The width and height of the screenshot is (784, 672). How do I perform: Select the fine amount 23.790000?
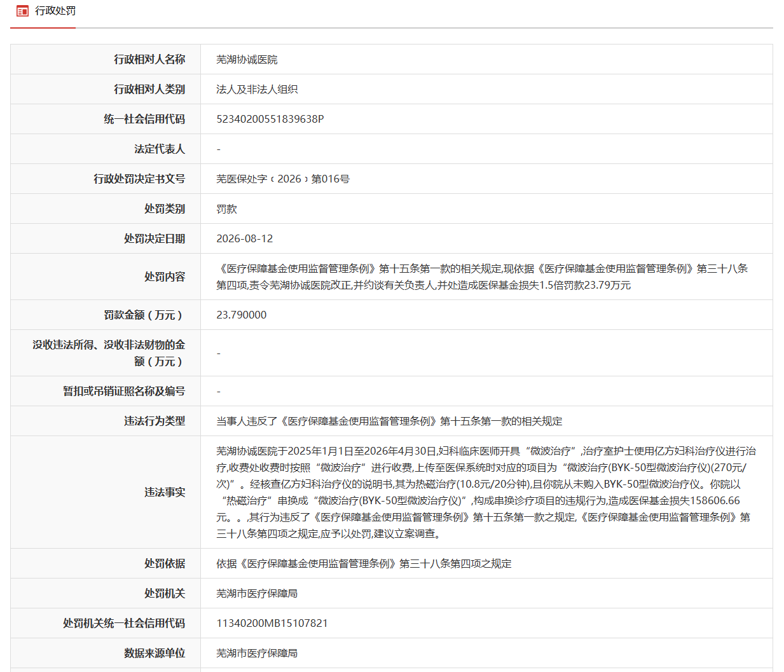[242, 315]
